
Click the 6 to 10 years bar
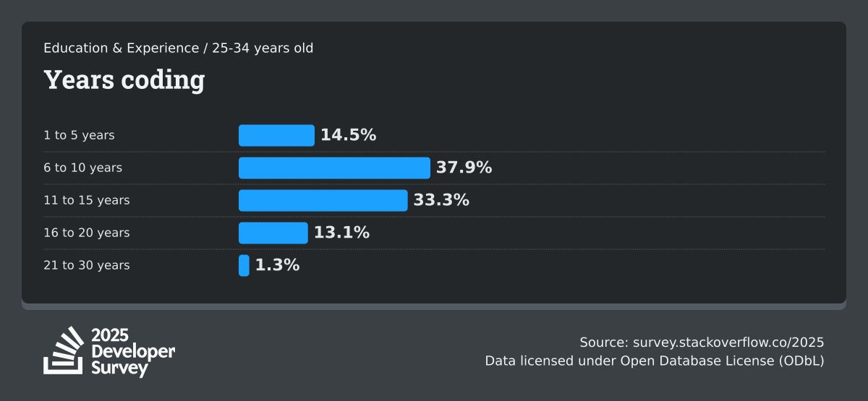click(334, 168)
